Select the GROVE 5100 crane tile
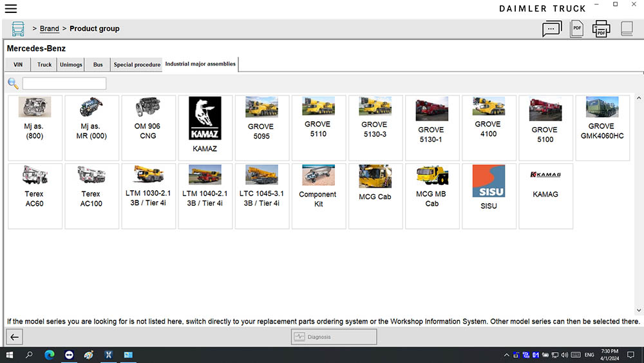 point(545,128)
